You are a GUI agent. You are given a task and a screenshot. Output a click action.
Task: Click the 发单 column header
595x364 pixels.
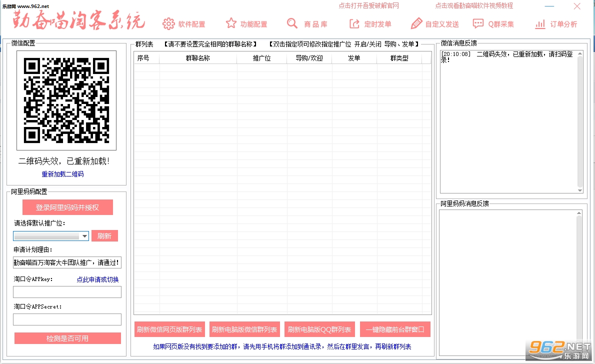[354, 58]
